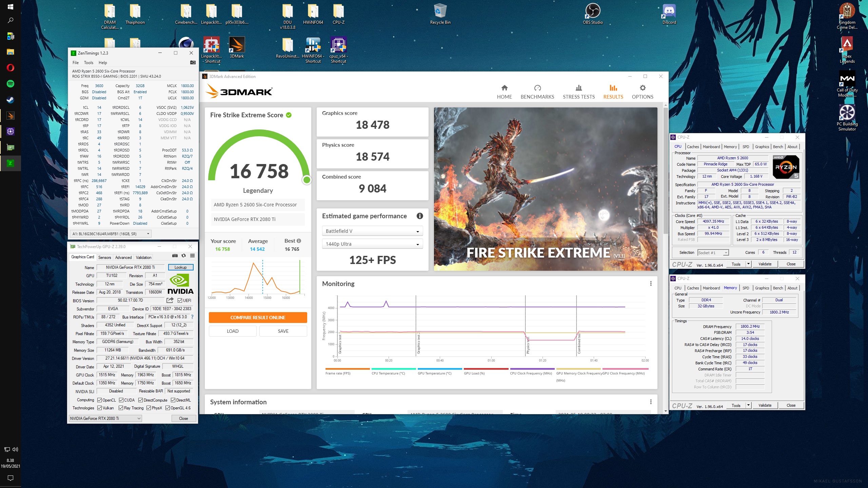Toggle OpenGL 4.6 checkbox in GPU-Z
The image size is (868, 488).
pyautogui.click(x=167, y=408)
